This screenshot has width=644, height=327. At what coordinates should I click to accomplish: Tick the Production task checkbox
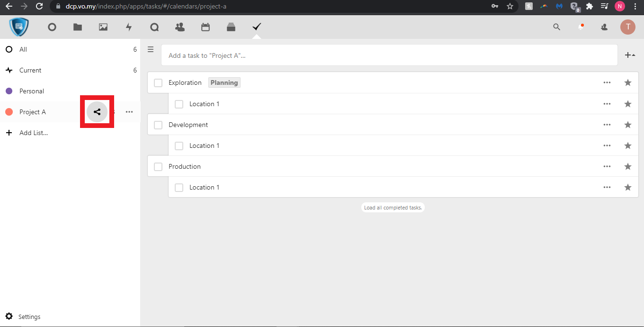tap(158, 166)
